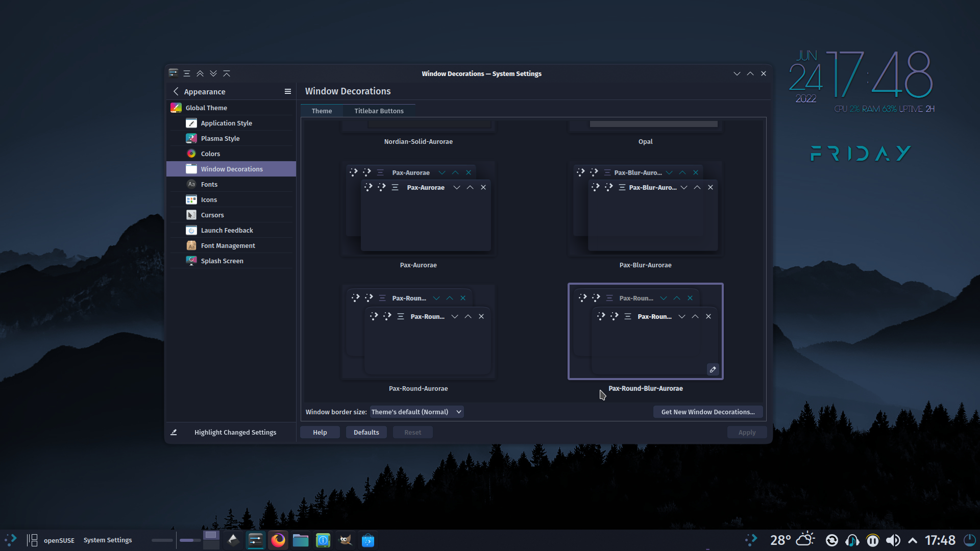Open the green info-center taskbar icon
This screenshot has width=980, height=551.
[323, 540]
